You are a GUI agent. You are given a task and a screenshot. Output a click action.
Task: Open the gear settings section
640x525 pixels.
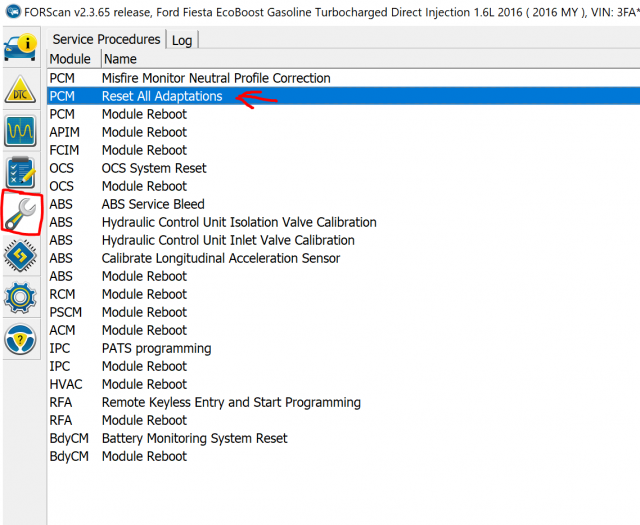(x=22, y=297)
